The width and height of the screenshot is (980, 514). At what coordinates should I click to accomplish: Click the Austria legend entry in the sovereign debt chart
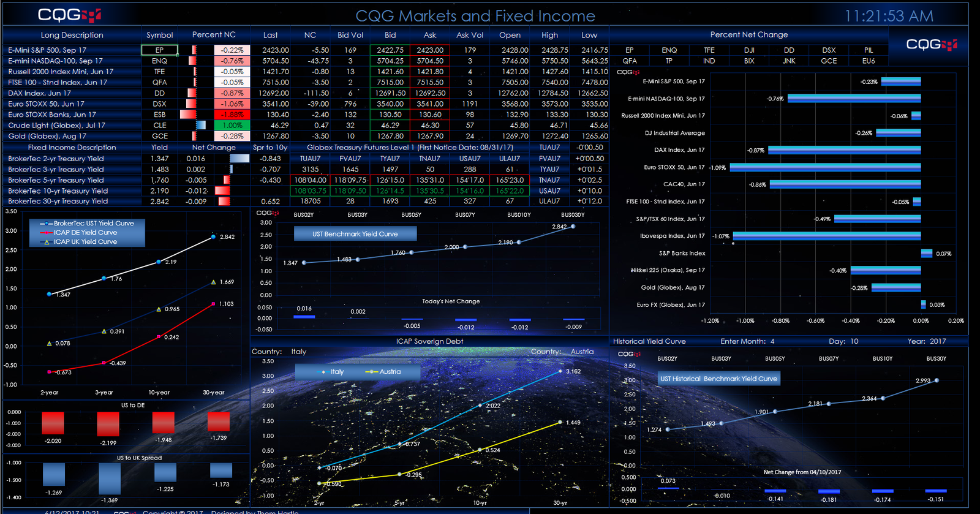coord(383,371)
